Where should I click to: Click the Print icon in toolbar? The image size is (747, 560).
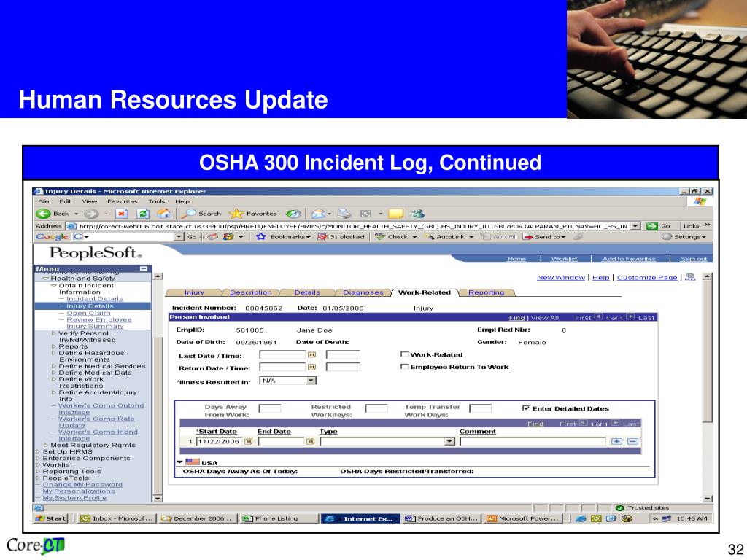[x=344, y=214]
